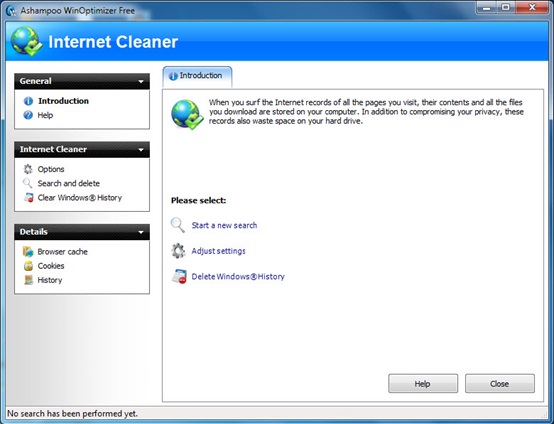The image size is (554, 424).
Task: Collapse the General panel arrow
Action: pos(141,82)
